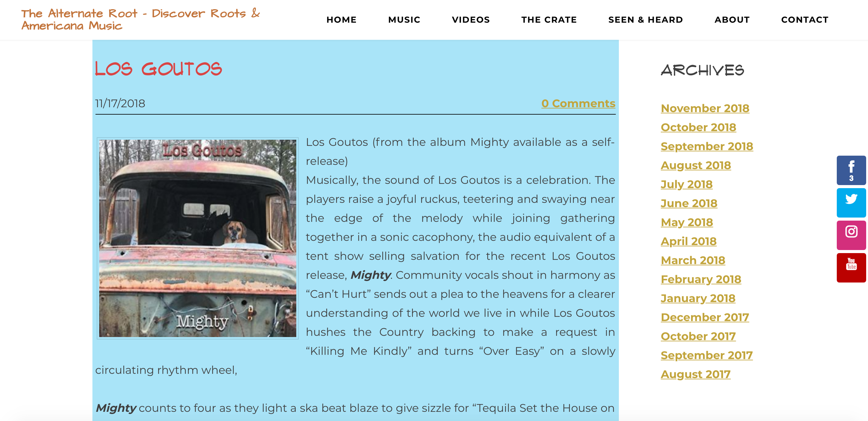Open the November 2018 archive
Viewport: 868px width, 421px height.
705,108
